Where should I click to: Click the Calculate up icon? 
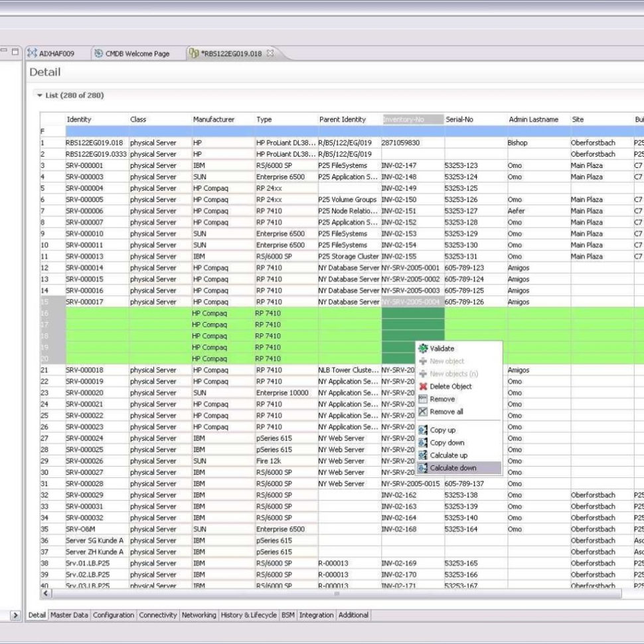[424, 455]
